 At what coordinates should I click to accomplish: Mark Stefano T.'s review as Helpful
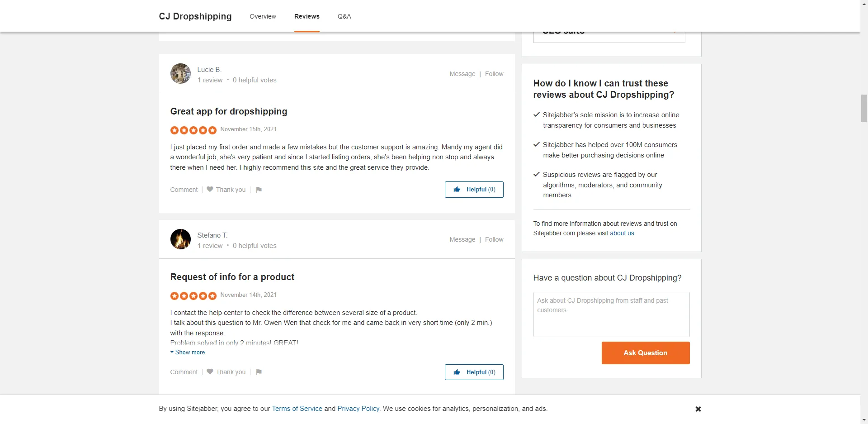[474, 372]
